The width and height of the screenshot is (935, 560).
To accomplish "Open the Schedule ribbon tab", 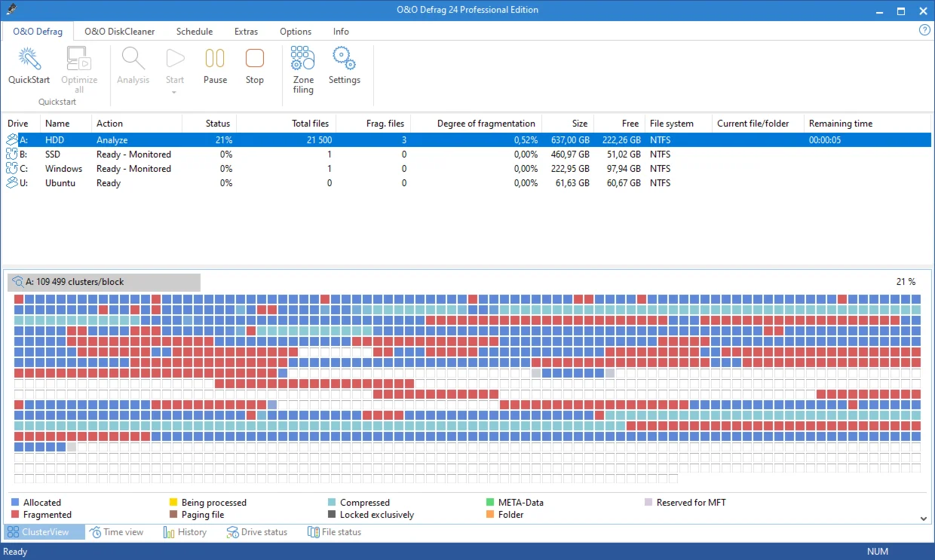I will (195, 32).
